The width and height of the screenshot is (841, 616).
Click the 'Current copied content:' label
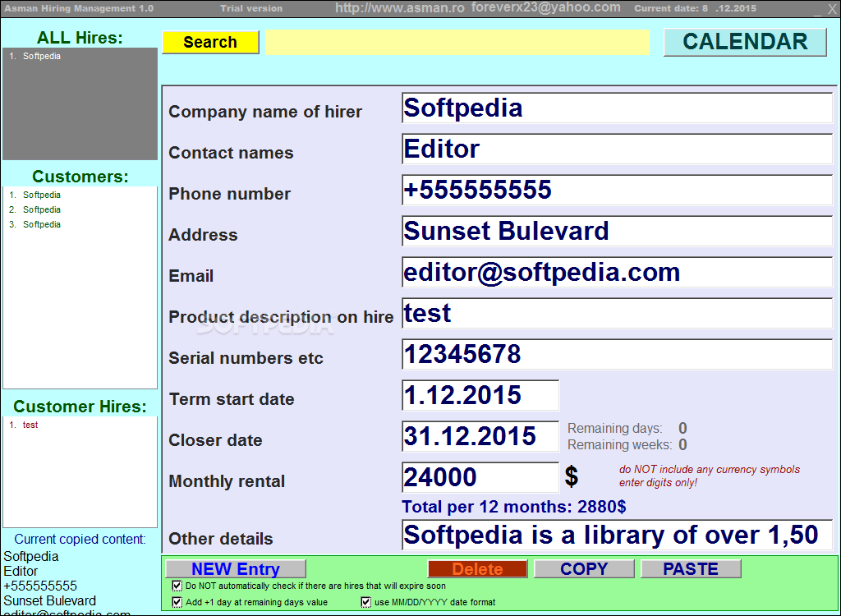(x=80, y=540)
